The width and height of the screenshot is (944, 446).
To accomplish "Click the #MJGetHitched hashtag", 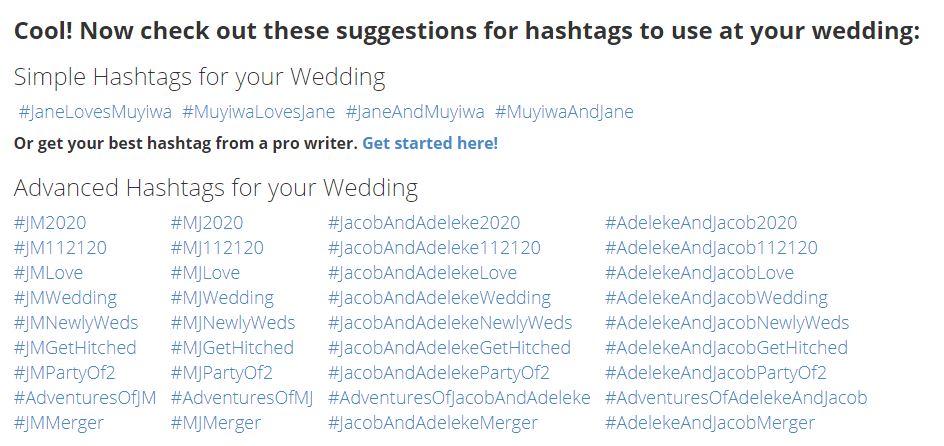I will [x=232, y=348].
